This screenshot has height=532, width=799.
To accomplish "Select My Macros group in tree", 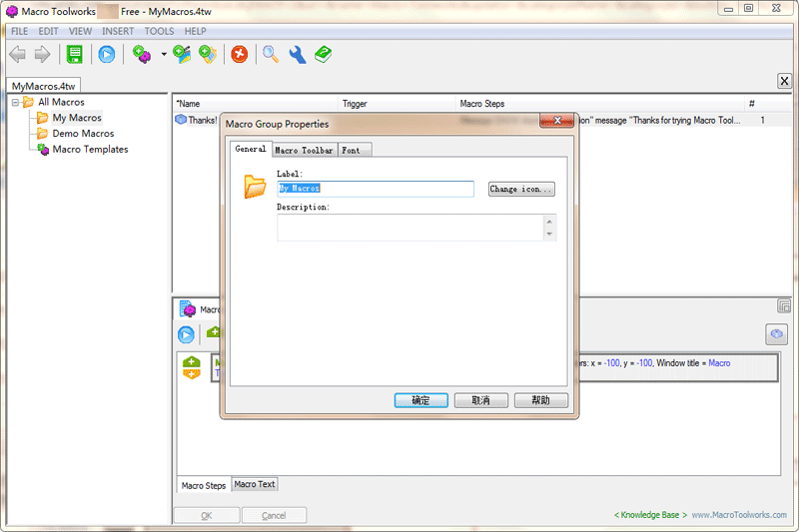I will click(x=77, y=118).
